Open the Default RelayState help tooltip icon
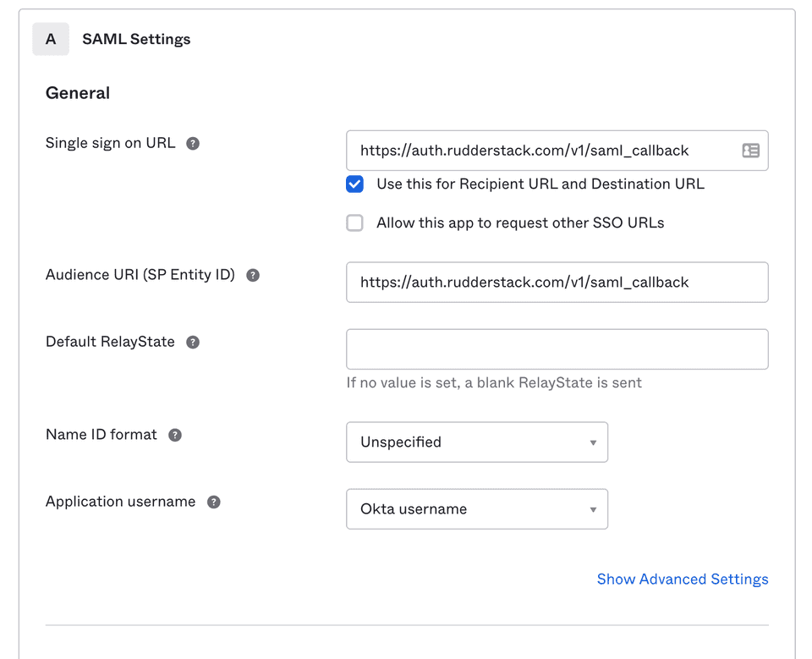Screen dimensions: 812x659 (x=193, y=343)
